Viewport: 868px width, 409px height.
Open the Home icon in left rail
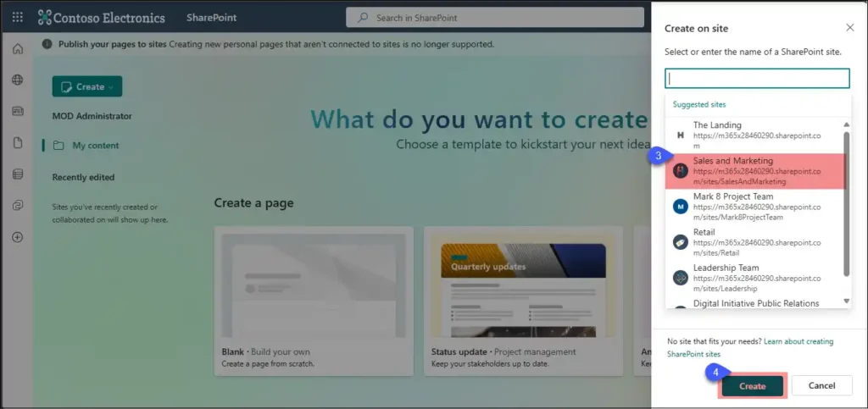[18, 48]
